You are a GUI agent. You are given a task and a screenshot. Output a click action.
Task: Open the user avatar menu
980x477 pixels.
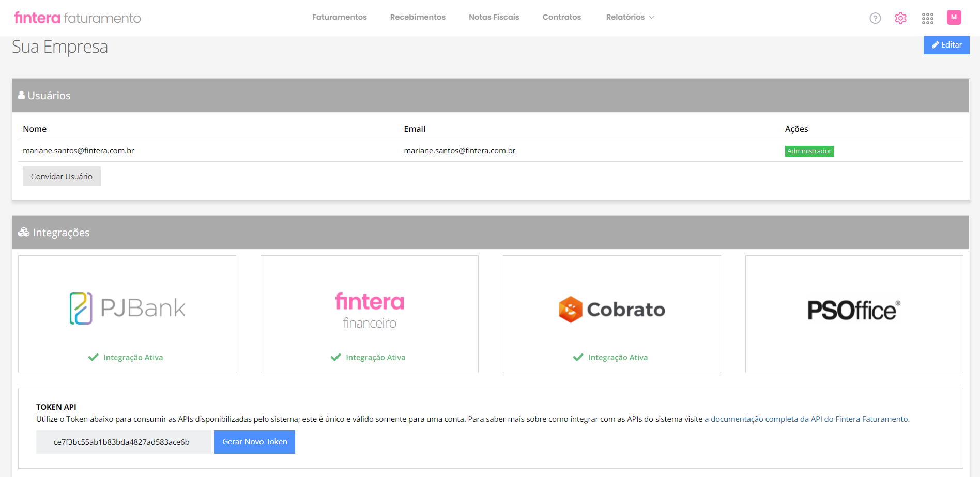pos(955,17)
